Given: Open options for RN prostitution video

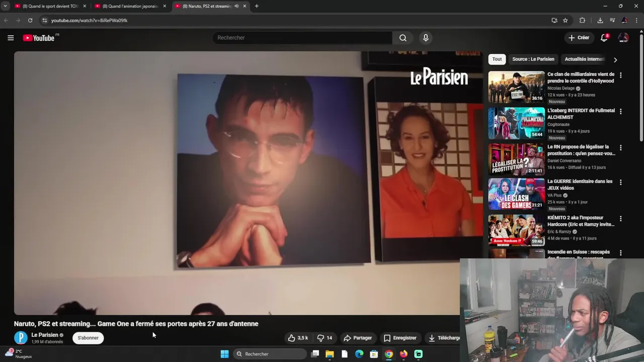Looking at the screenshot, I should pos(620,148).
